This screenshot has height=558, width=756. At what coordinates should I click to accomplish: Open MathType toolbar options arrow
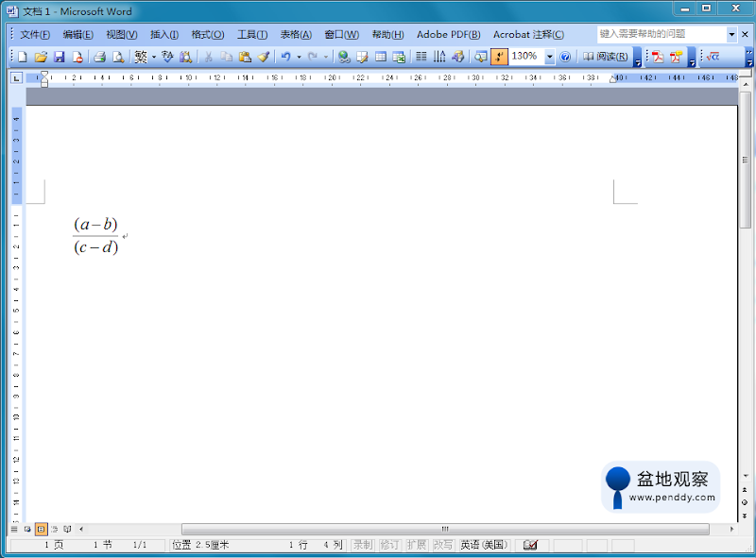click(x=749, y=57)
